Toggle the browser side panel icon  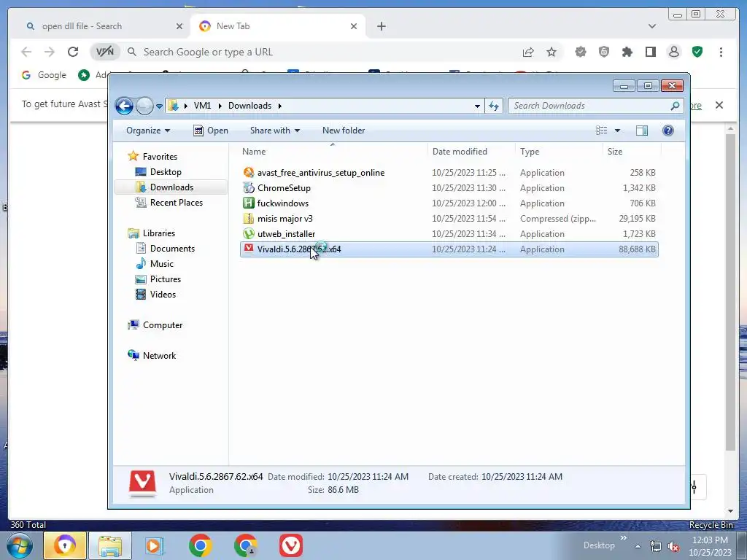tap(650, 52)
